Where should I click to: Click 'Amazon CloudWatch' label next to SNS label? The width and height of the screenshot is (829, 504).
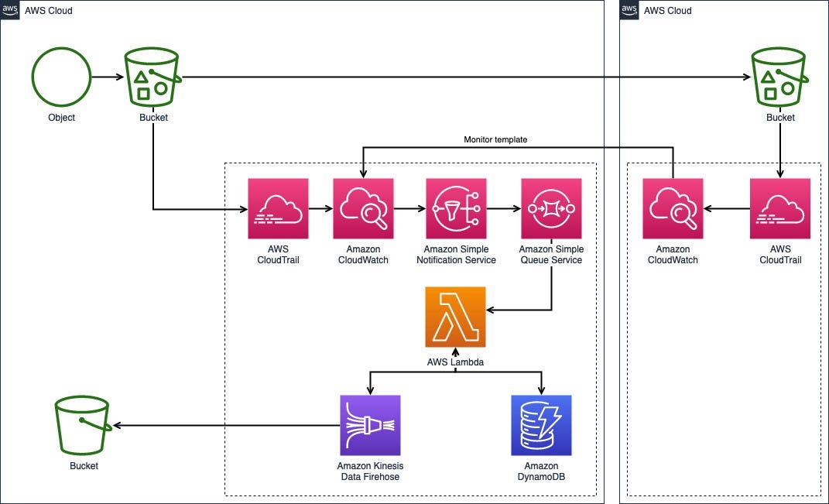(363, 255)
